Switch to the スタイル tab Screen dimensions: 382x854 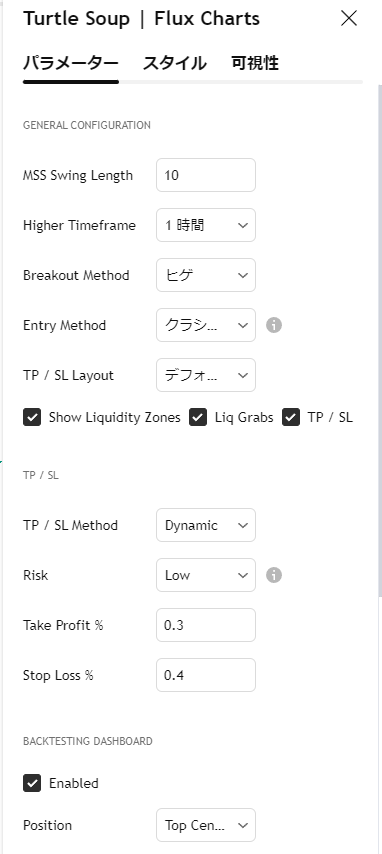tap(174, 63)
